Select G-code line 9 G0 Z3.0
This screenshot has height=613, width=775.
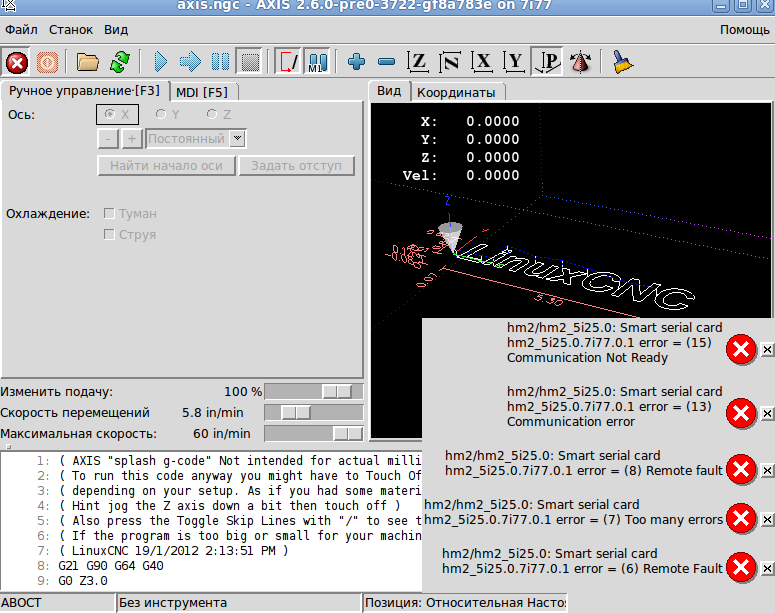pyautogui.click(x=83, y=580)
